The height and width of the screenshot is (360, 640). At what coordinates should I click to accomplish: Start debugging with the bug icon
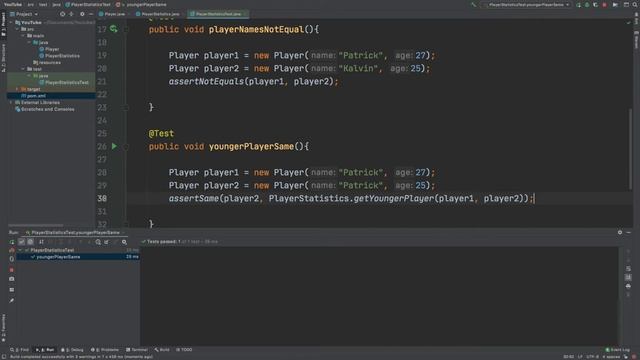(x=587, y=5)
